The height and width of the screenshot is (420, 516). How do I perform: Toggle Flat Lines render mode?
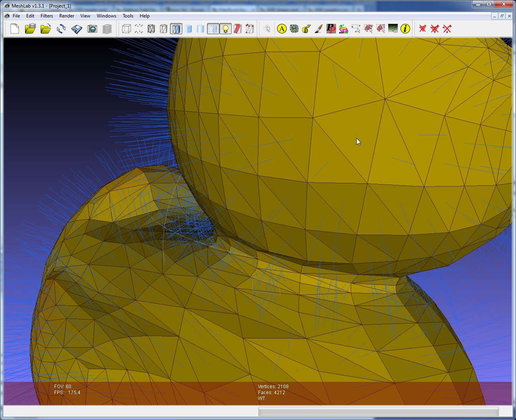pos(176,29)
